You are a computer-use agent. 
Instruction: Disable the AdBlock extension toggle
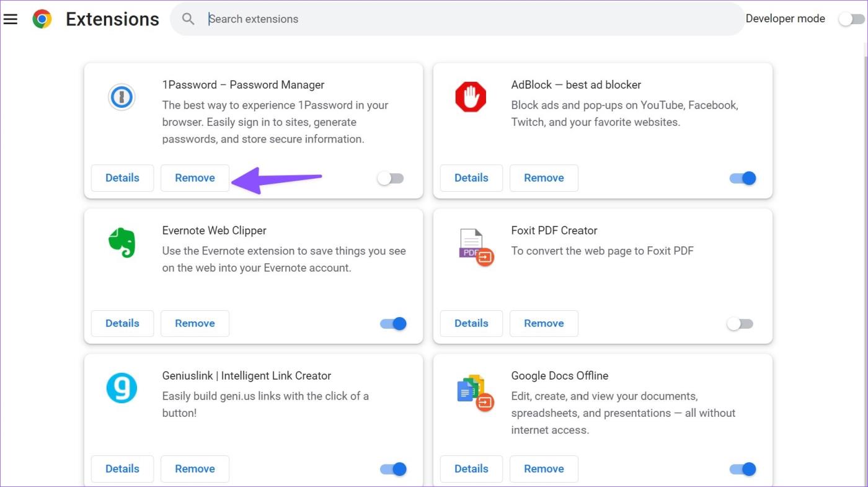point(743,178)
